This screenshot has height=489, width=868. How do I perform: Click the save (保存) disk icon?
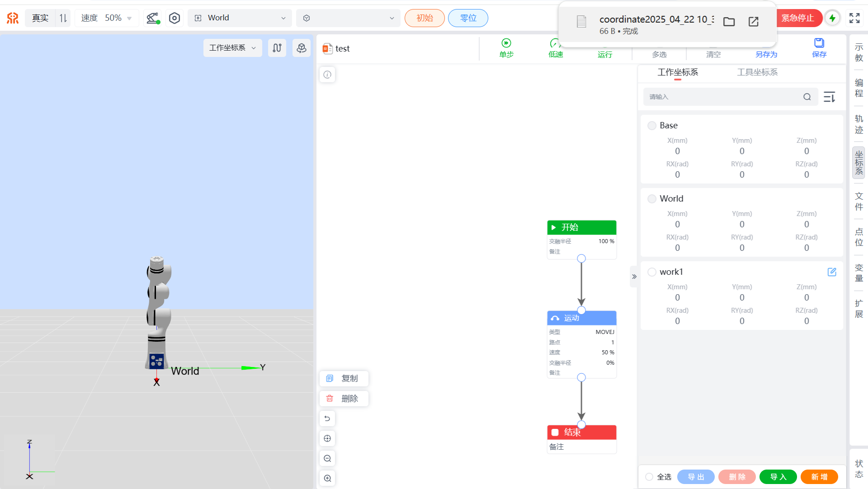click(819, 43)
